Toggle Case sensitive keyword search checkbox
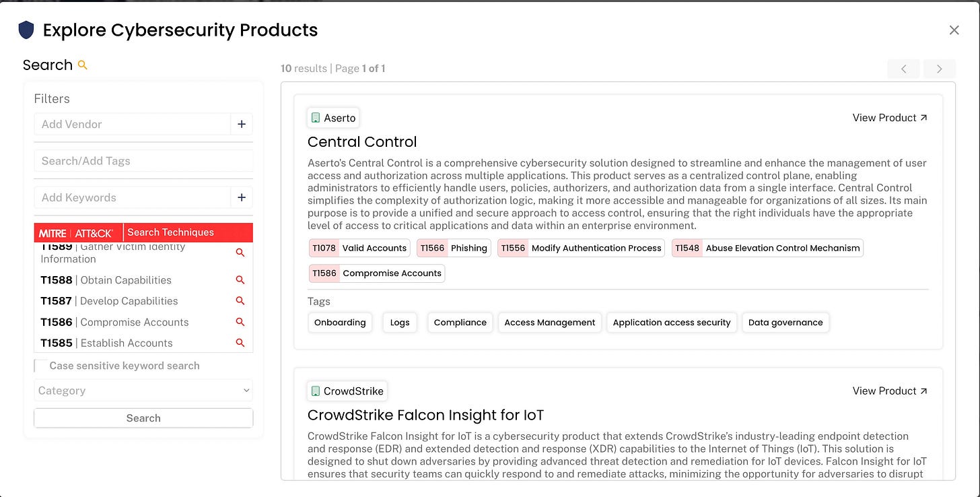Viewport: 980px width, 497px height. (x=41, y=366)
